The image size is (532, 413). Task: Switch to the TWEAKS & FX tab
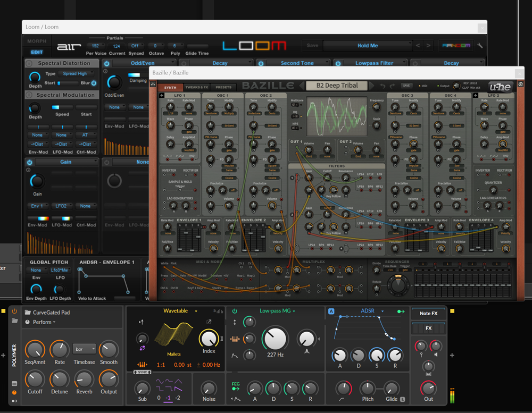click(196, 87)
